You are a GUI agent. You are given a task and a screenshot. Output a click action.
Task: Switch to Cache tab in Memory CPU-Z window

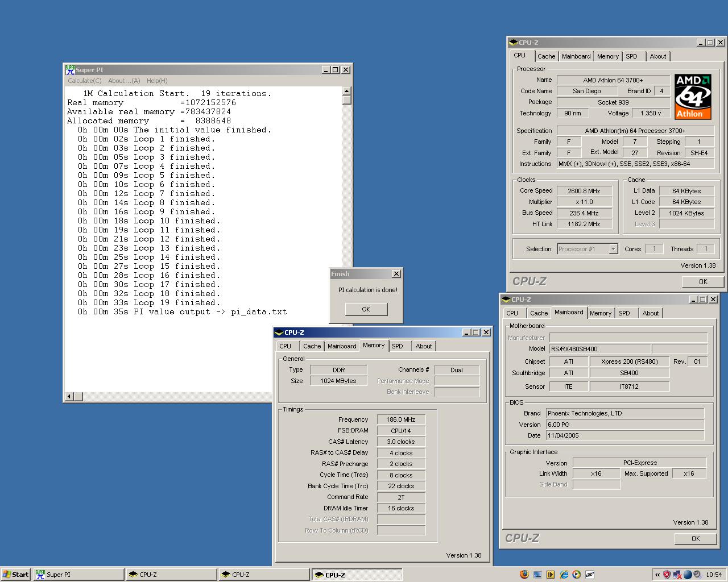(x=312, y=346)
